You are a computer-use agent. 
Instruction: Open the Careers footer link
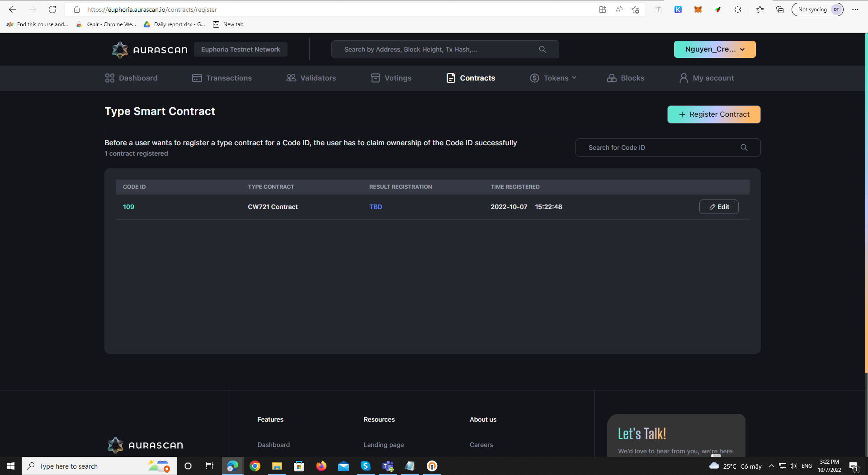point(481,445)
